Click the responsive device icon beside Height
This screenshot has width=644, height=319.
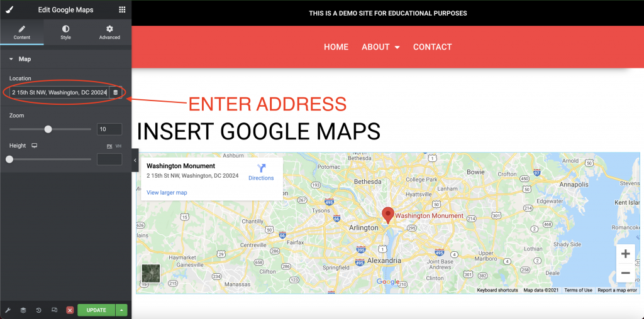[x=35, y=146]
